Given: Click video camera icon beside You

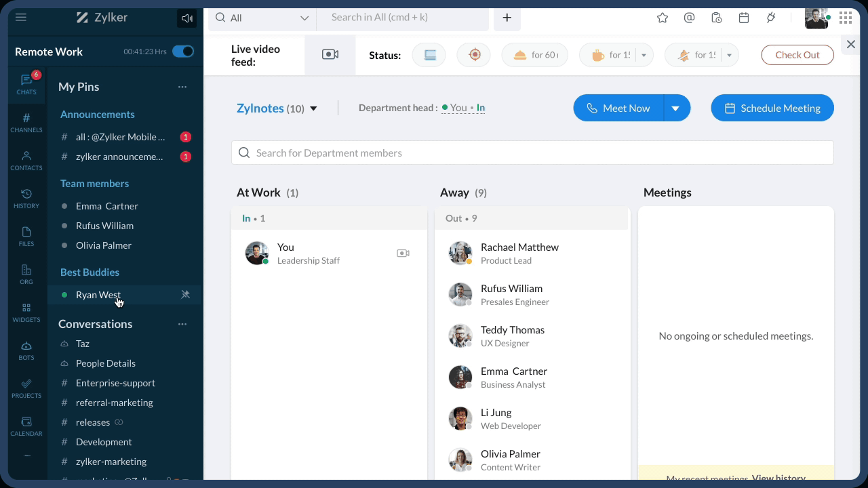Looking at the screenshot, I should point(403,253).
